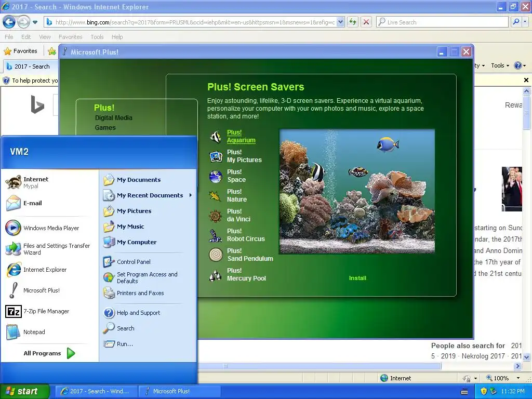Click the Live Search magnifier button
The width and height of the screenshot is (532, 399).
pyautogui.click(x=516, y=22)
